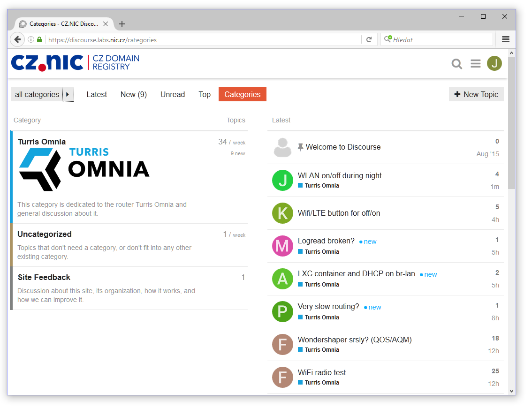Click the URL address bar
Viewport: 532px width, 408px height.
click(204, 40)
